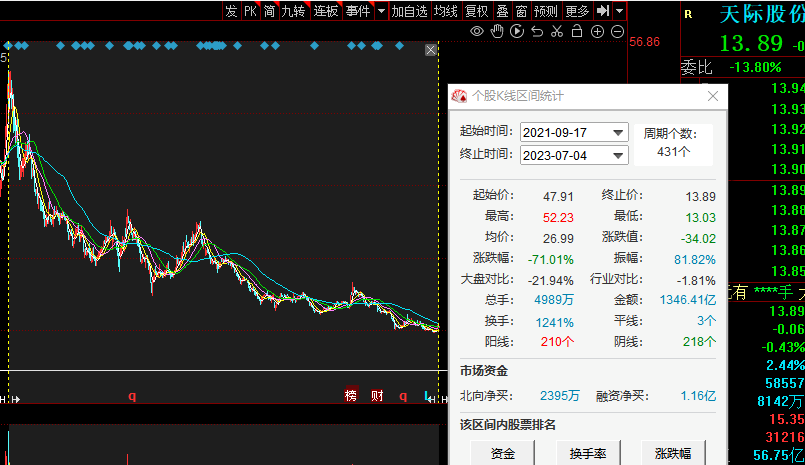Select the hand pan tool
Screen dimensions: 805x465
pyautogui.click(x=497, y=31)
